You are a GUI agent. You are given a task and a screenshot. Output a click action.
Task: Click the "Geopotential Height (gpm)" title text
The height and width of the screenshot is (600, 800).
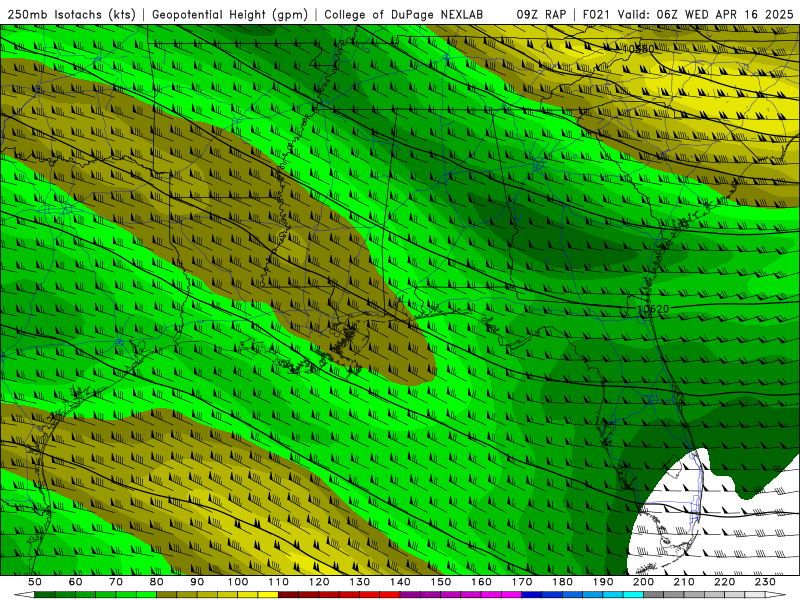click(x=230, y=14)
